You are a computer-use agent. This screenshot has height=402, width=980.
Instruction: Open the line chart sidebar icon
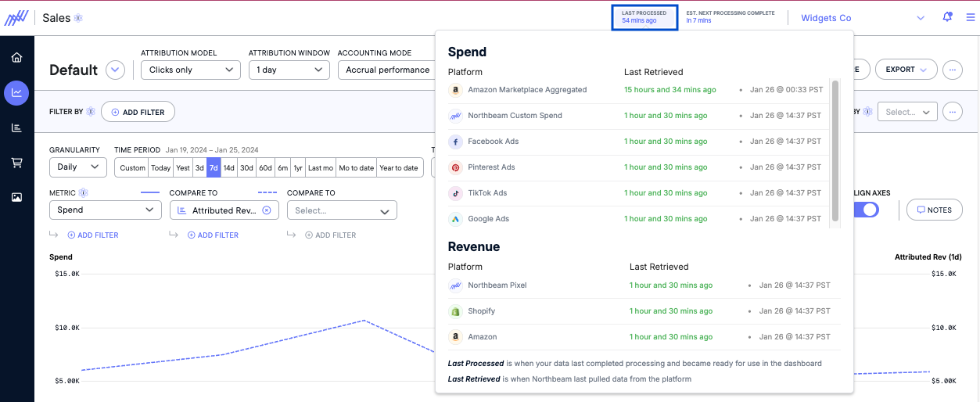(x=16, y=92)
